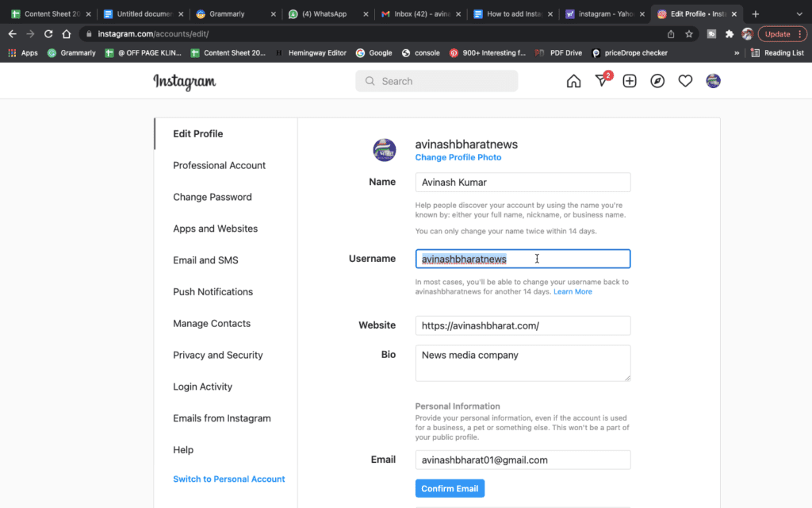Click the Bio text area
This screenshot has height=508, width=812.
pos(523,364)
